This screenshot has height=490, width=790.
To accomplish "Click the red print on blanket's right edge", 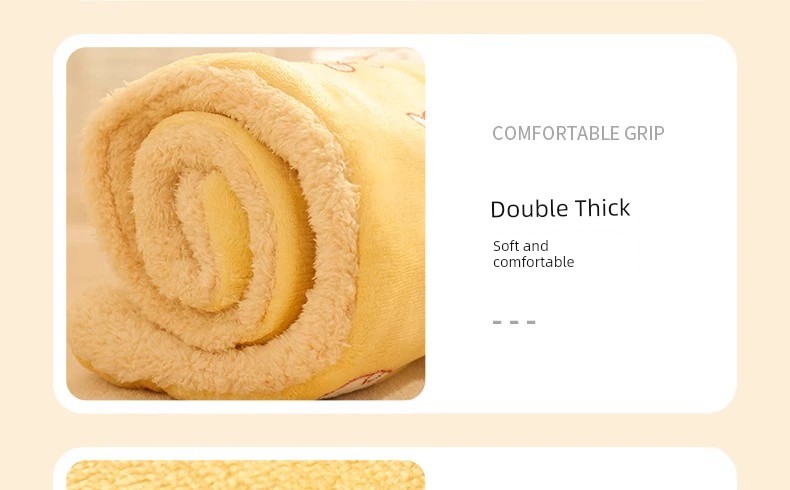I will 417,119.
